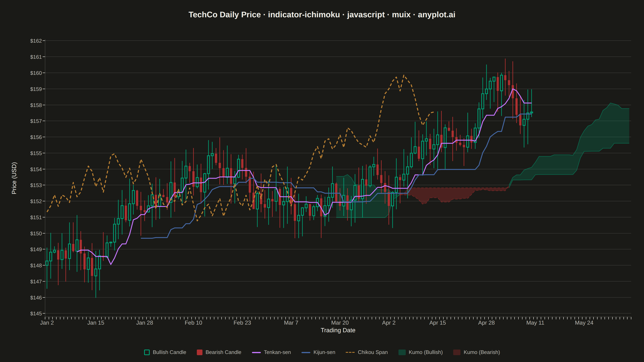Click the Jan 15 date label

pos(96,323)
